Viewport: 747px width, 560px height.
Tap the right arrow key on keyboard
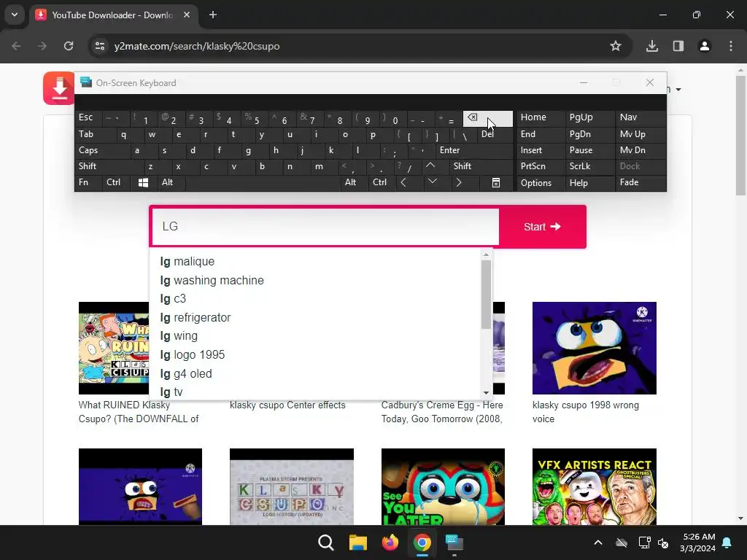click(459, 183)
